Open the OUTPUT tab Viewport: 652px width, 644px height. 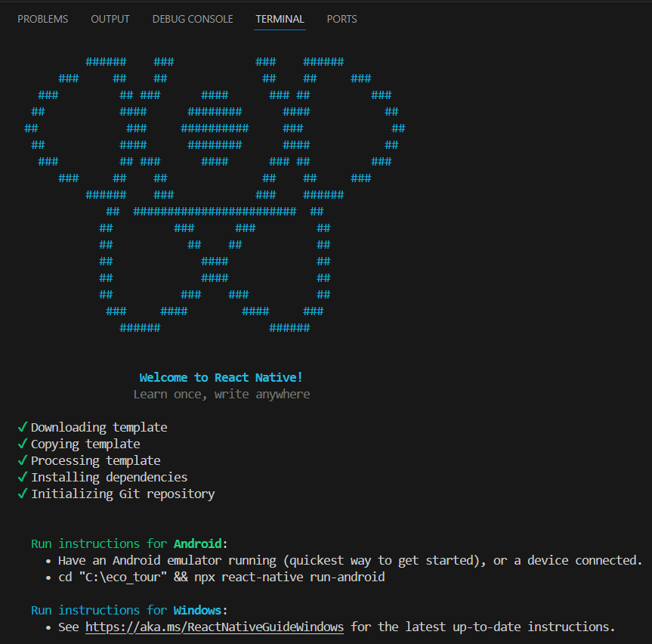[x=110, y=19]
